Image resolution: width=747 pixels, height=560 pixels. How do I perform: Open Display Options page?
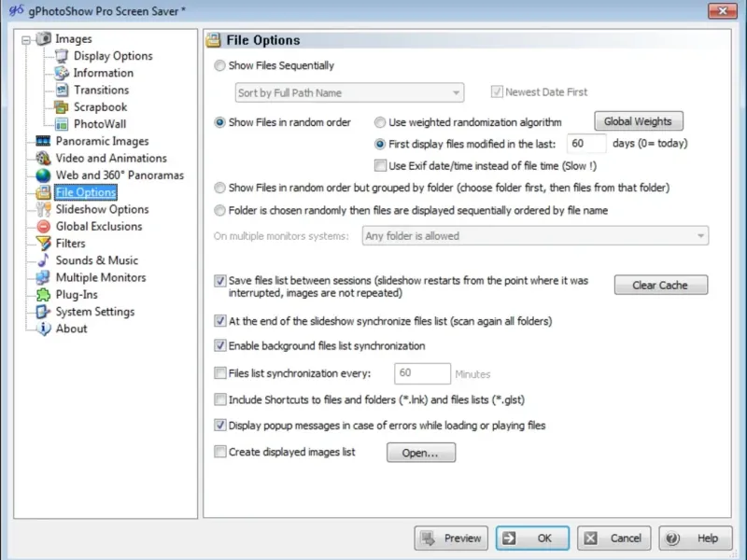point(113,56)
